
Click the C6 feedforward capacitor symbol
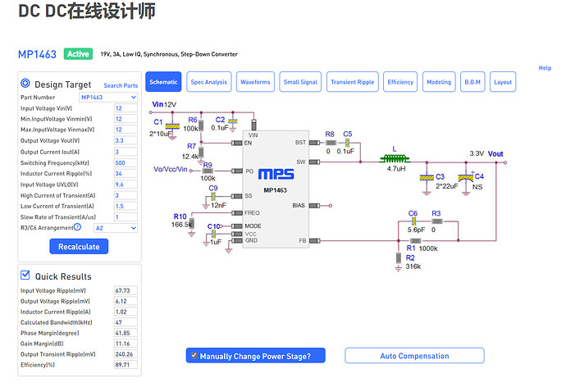coord(413,221)
